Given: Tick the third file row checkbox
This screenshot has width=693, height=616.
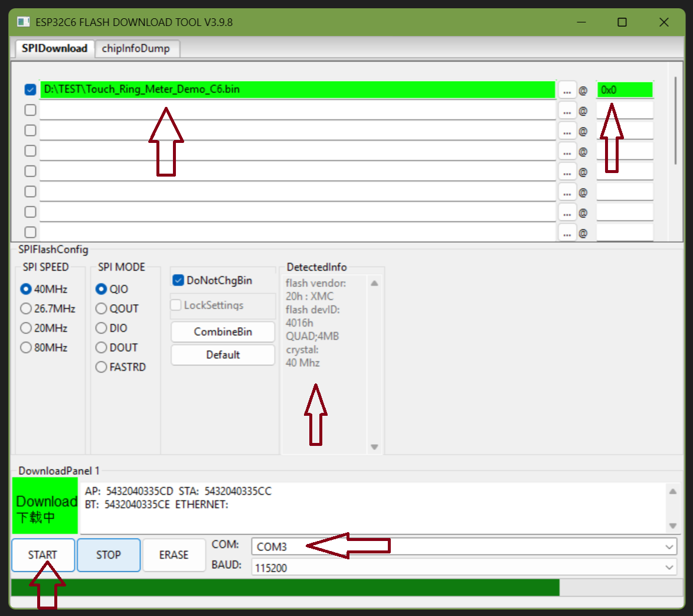Looking at the screenshot, I should pyautogui.click(x=30, y=131).
